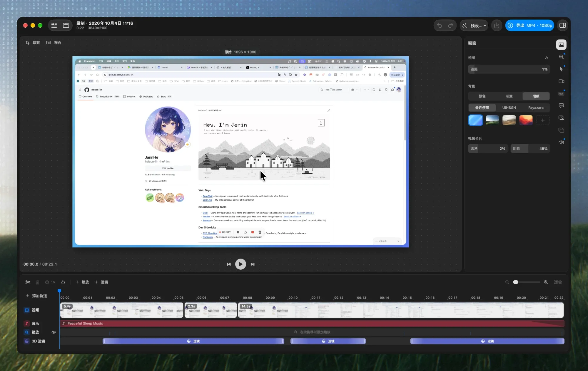The image size is (588, 371).
Task: Select the 壁纸 wallpaper background tab
Action: 536,96
